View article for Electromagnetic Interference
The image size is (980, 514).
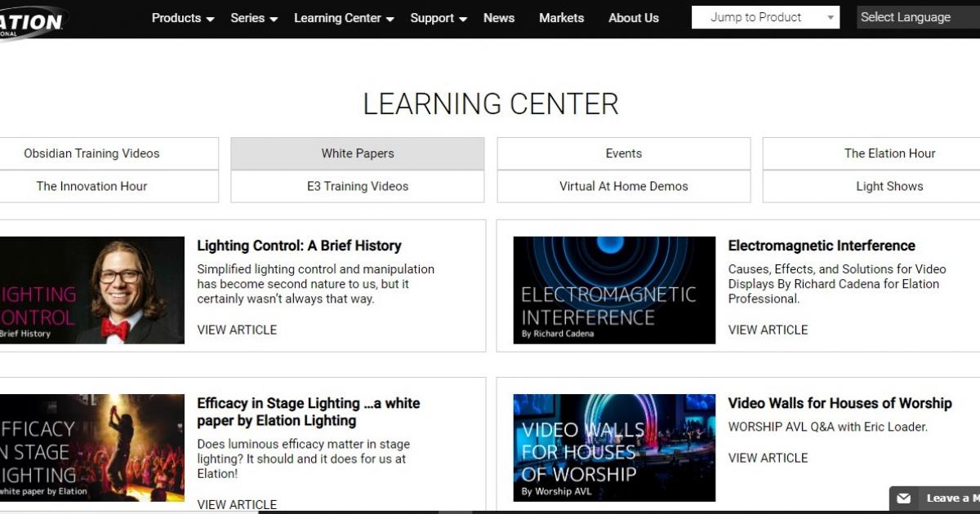coord(768,330)
